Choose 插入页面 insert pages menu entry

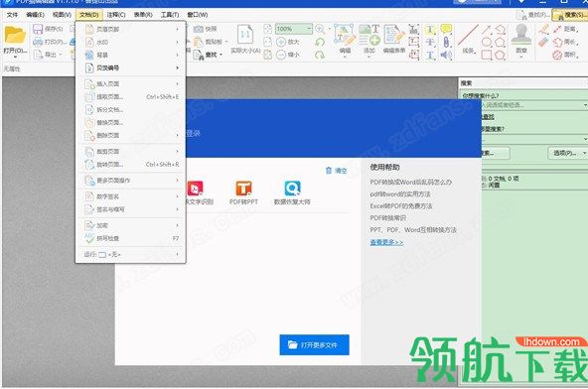tap(130, 84)
